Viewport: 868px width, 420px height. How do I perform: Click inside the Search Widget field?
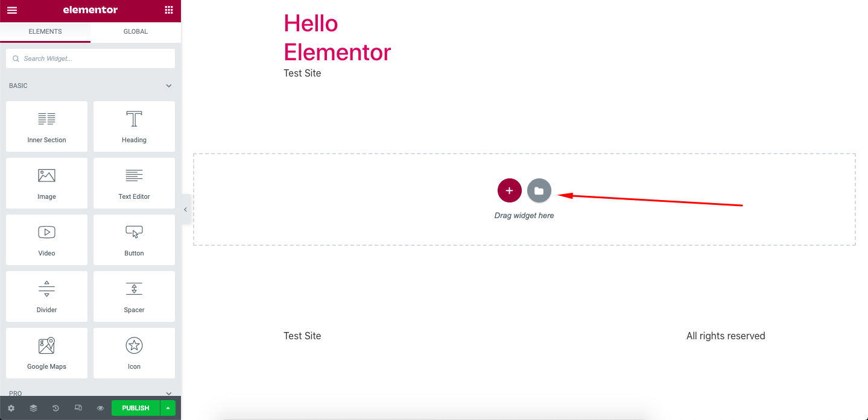point(90,58)
